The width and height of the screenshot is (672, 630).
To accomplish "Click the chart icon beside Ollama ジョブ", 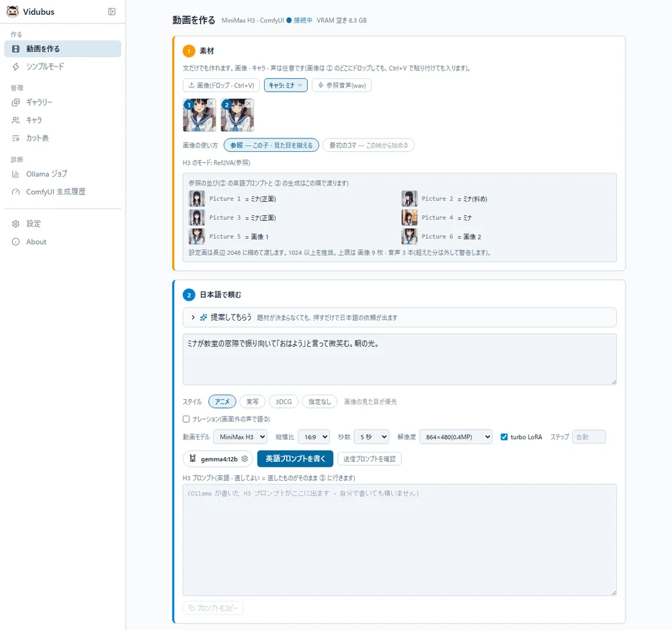I will (16, 174).
